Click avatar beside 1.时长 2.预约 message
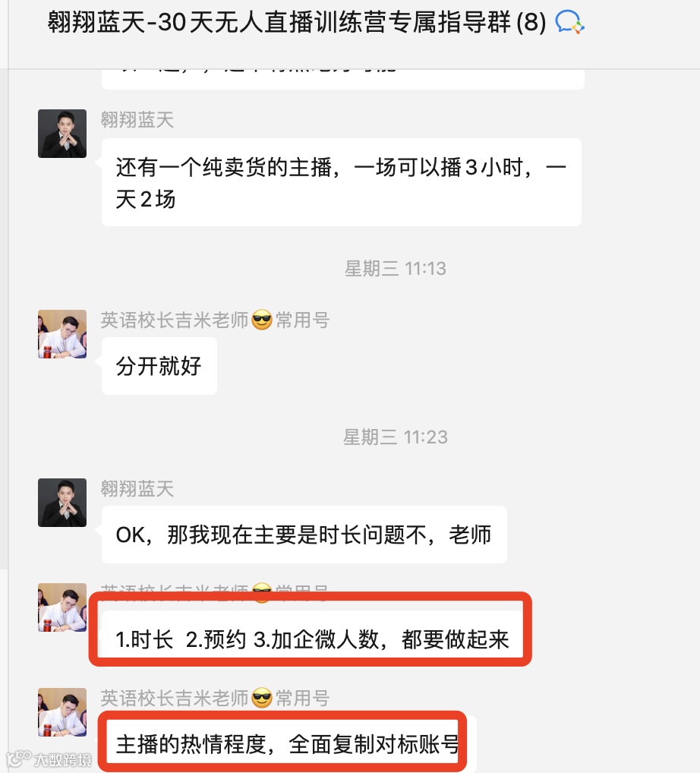Screen dimensions: 700x773 pos(62,607)
